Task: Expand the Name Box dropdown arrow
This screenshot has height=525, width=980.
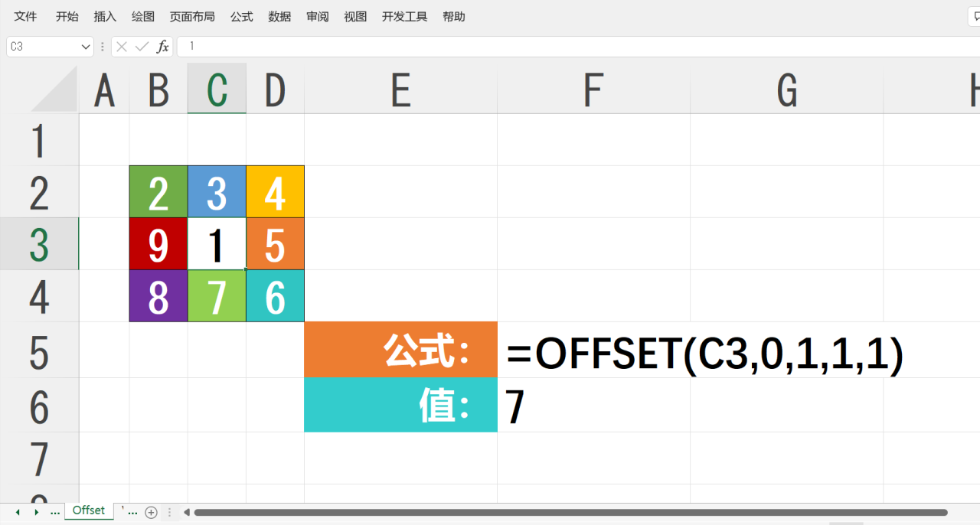Action: (x=86, y=47)
